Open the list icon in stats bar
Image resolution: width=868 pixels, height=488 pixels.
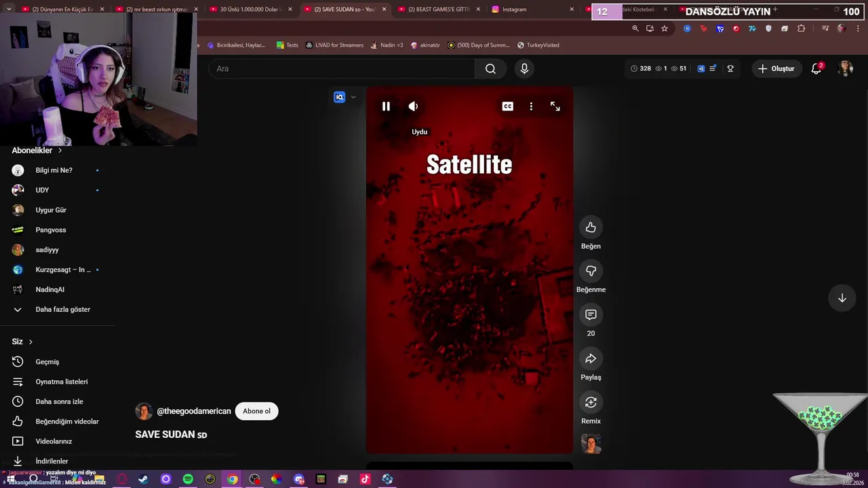pyautogui.click(x=713, y=68)
